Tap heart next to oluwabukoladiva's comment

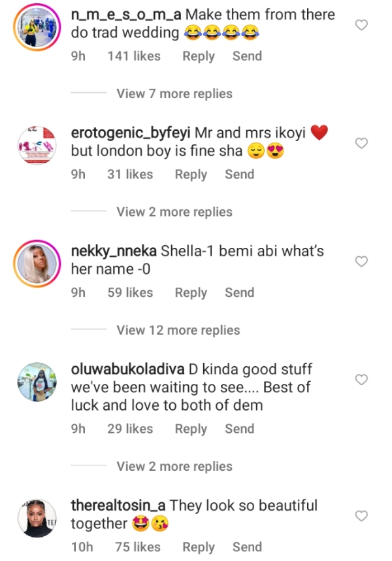[x=361, y=380]
